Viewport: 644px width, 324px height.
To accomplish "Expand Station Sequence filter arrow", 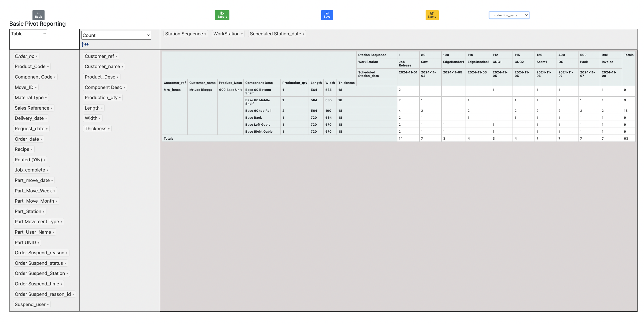I will click(x=205, y=34).
